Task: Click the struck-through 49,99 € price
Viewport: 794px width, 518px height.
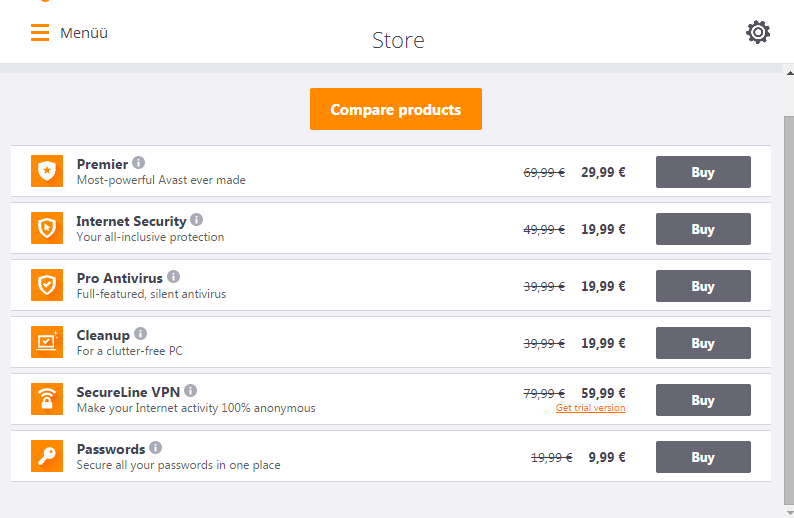Action: (x=544, y=230)
